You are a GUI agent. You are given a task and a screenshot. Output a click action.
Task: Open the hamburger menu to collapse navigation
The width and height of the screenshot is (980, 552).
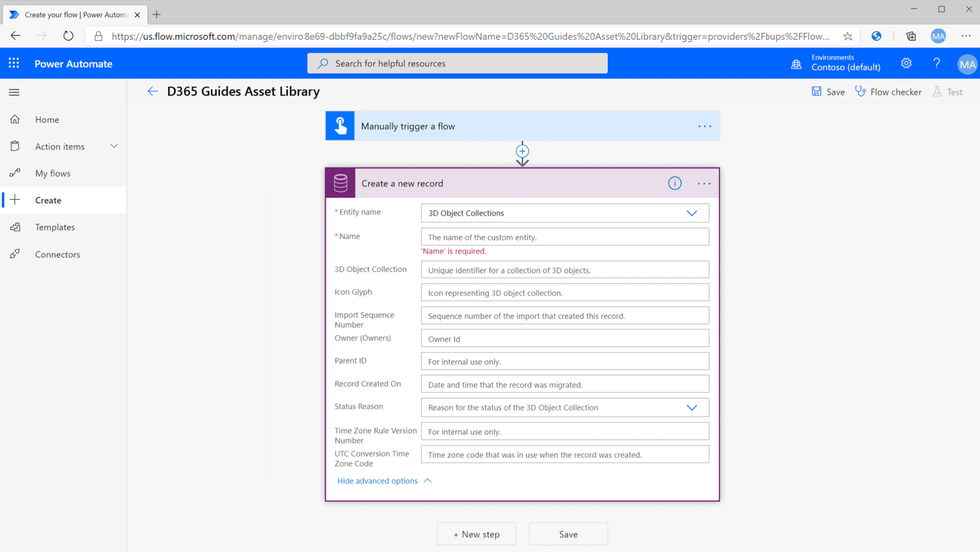pyautogui.click(x=14, y=92)
